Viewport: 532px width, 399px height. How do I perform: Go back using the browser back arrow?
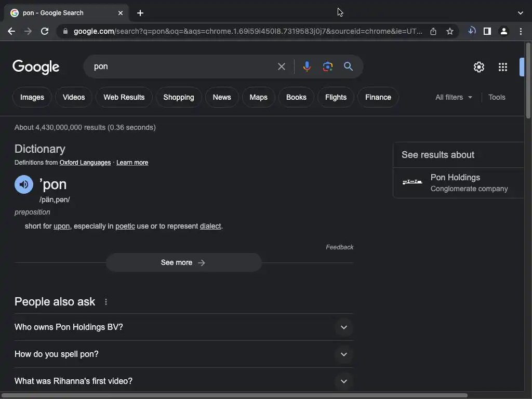[11, 31]
